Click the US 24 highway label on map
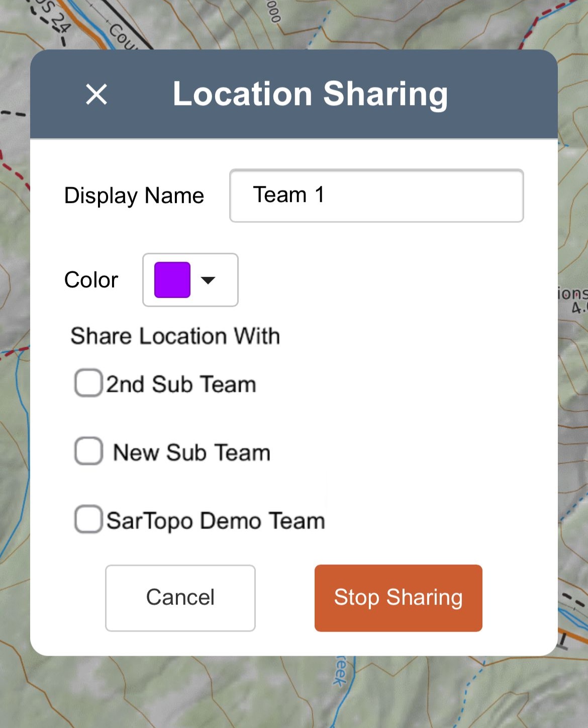 pyautogui.click(x=54, y=19)
